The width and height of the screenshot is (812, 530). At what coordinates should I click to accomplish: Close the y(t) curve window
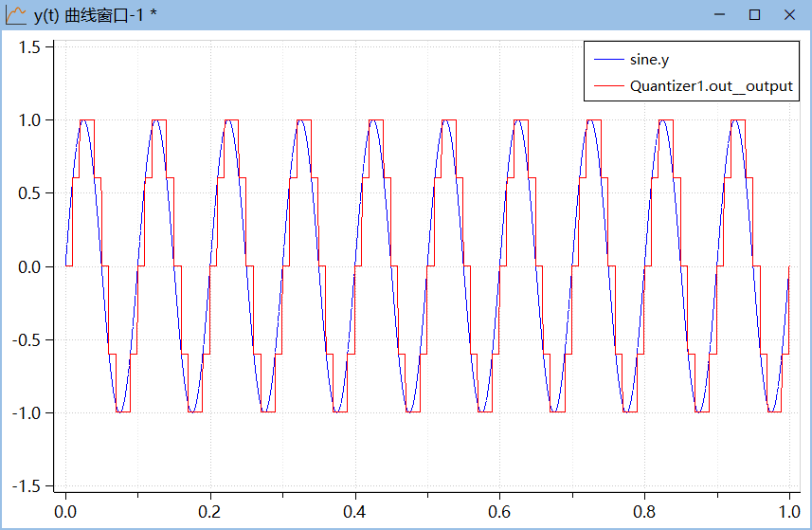789,14
